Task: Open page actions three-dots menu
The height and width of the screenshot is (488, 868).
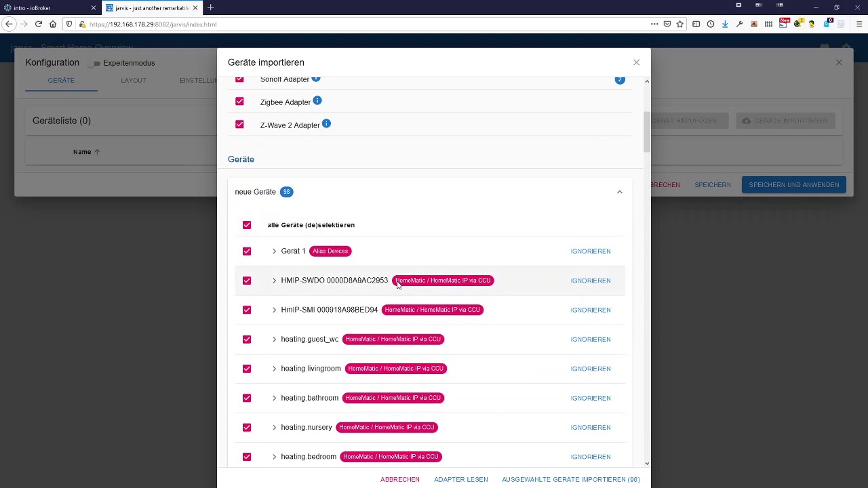Action: coord(654,24)
